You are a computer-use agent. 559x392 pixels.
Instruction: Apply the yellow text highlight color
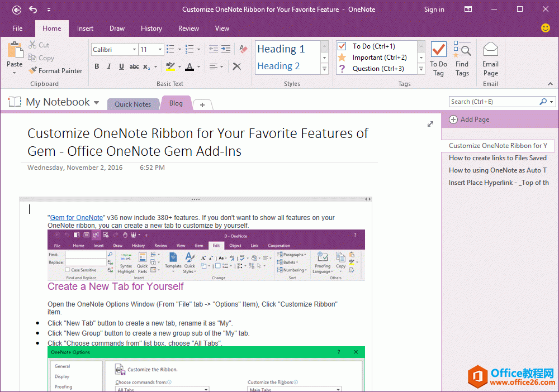click(170, 66)
